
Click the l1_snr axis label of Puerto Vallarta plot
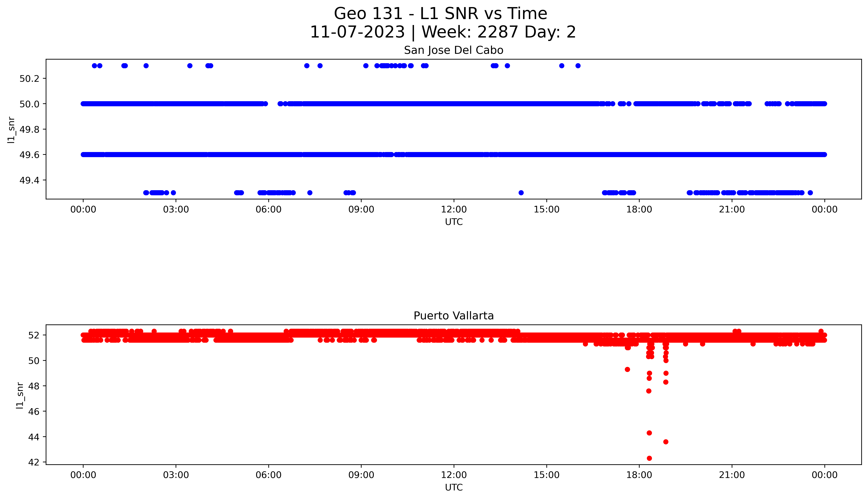point(20,396)
